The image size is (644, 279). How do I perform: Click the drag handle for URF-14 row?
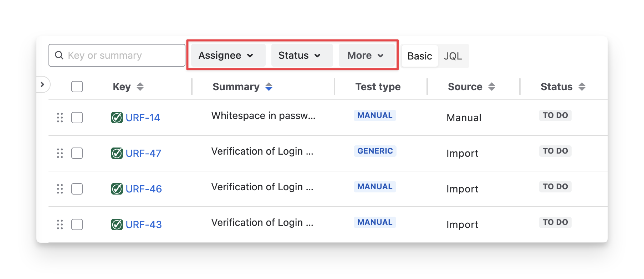tap(60, 118)
